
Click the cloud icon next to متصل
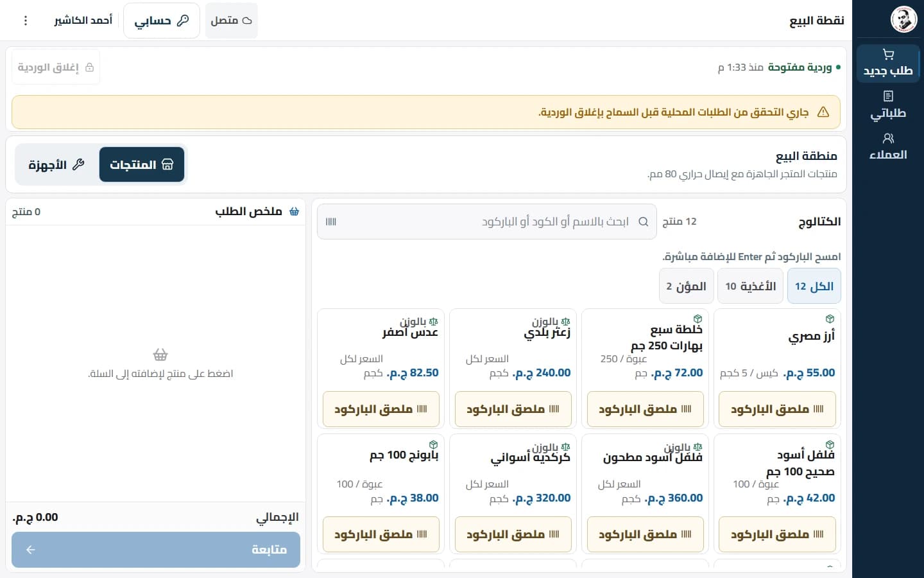[x=247, y=21]
